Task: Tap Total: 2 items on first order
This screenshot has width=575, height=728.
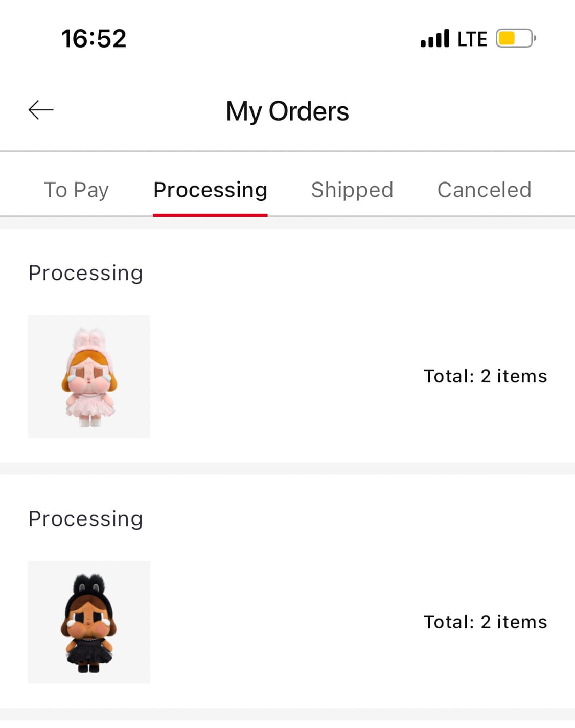Action: click(485, 376)
